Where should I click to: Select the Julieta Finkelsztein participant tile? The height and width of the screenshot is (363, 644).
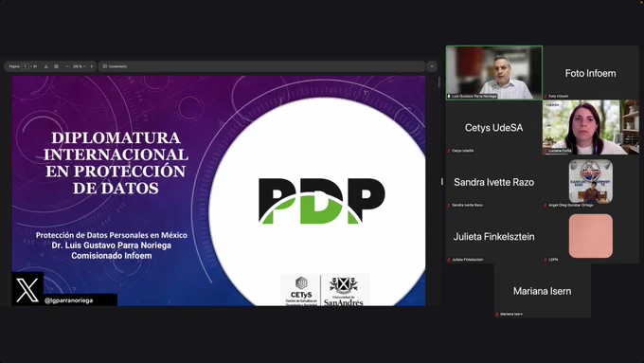click(x=494, y=236)
